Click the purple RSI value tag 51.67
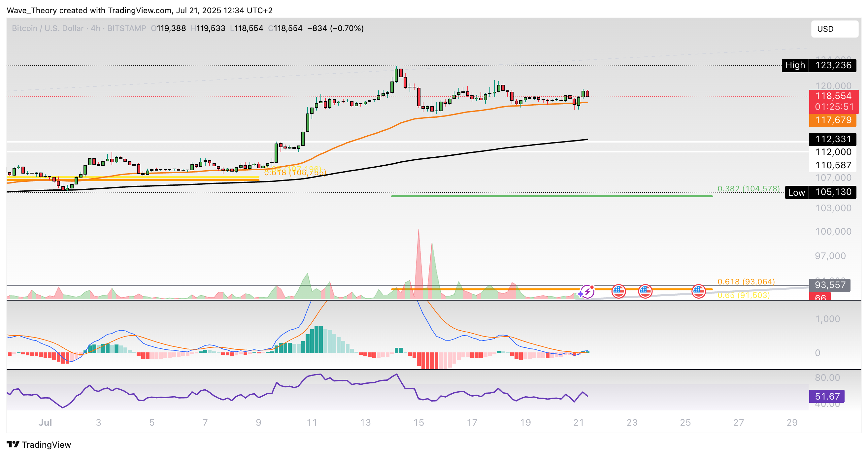 coord(826,396)
